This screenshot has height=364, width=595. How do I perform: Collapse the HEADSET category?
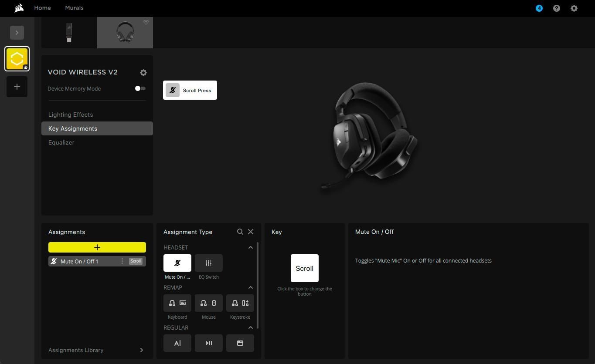click(251, 247)
